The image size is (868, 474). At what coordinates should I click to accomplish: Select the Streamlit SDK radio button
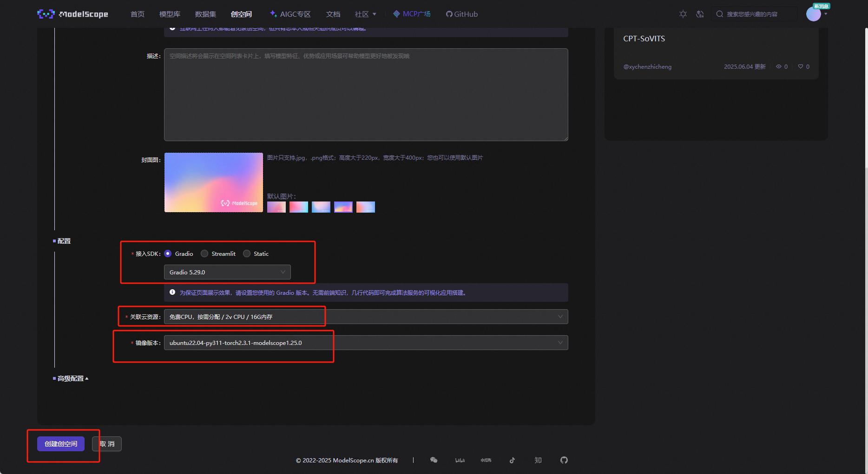click(x=204, y=253)
